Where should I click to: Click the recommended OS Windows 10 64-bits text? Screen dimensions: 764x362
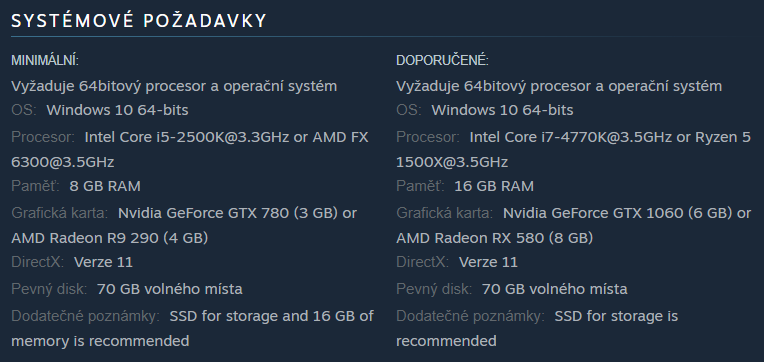point(502,110)
